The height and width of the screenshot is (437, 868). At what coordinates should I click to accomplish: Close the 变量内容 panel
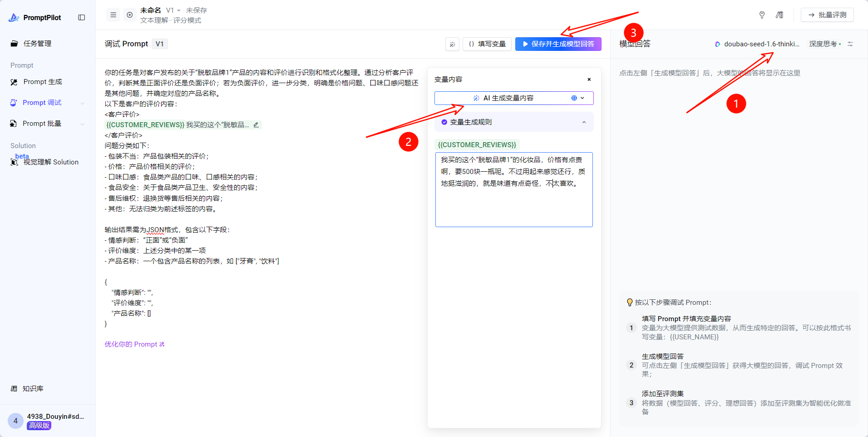click(x=589, y=79)
